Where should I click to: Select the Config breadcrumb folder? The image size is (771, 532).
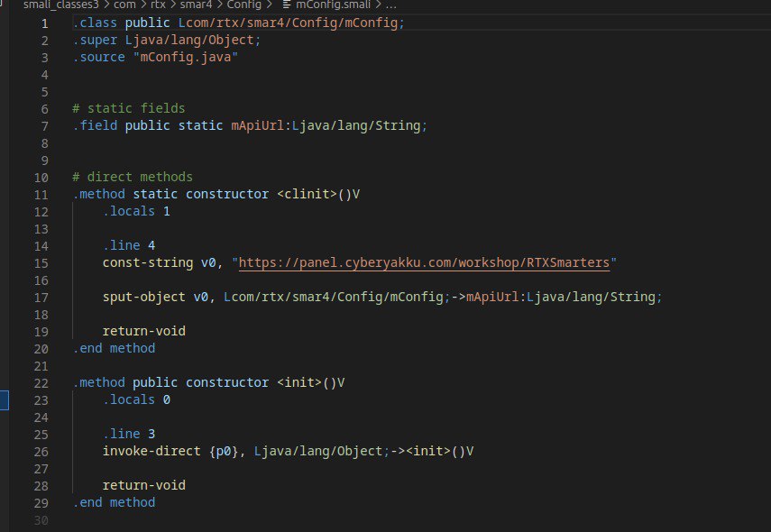tap(243, 5)
